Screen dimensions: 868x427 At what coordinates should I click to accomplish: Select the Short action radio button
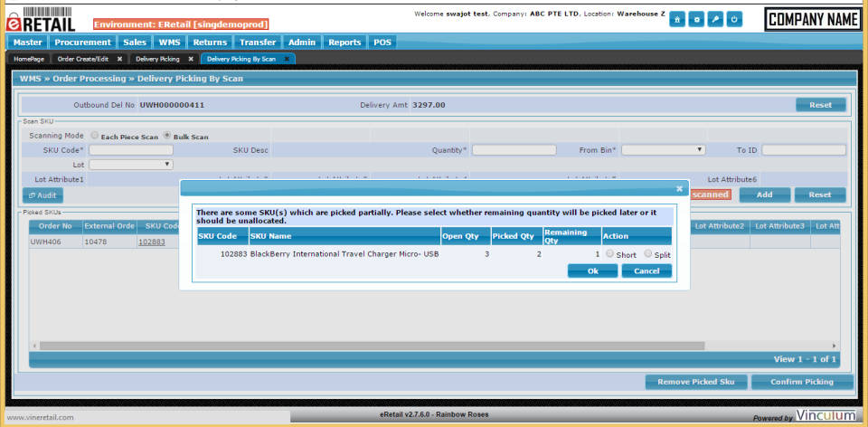coord(609,254)
